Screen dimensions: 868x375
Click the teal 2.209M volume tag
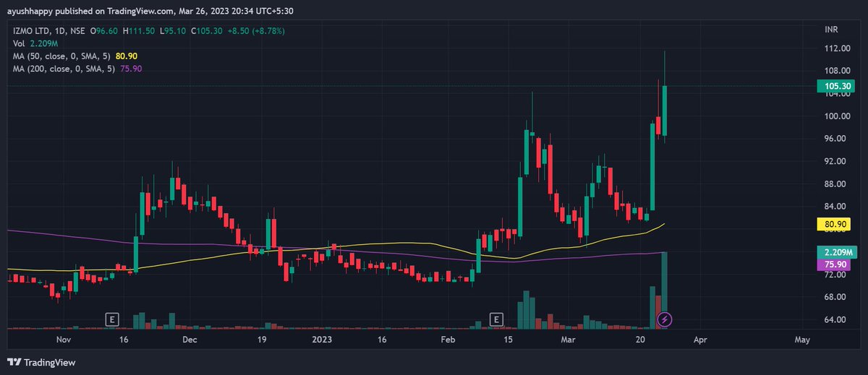(836, 252)
